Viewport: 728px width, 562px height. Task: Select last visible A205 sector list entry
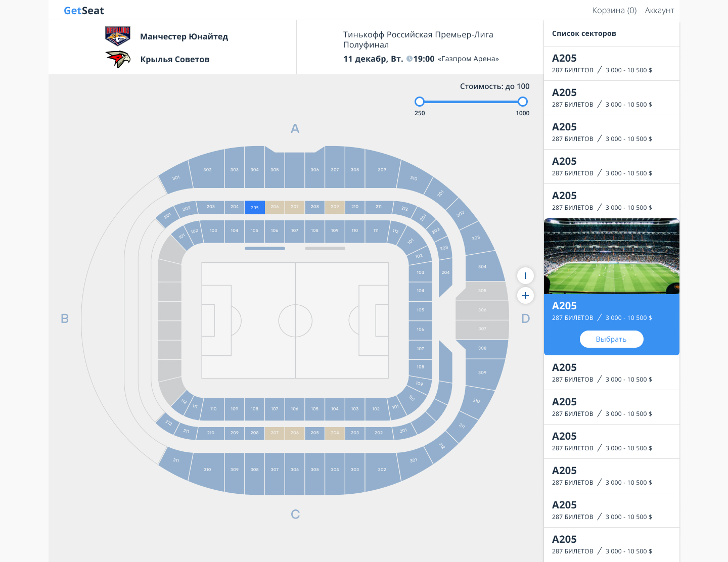612,544
